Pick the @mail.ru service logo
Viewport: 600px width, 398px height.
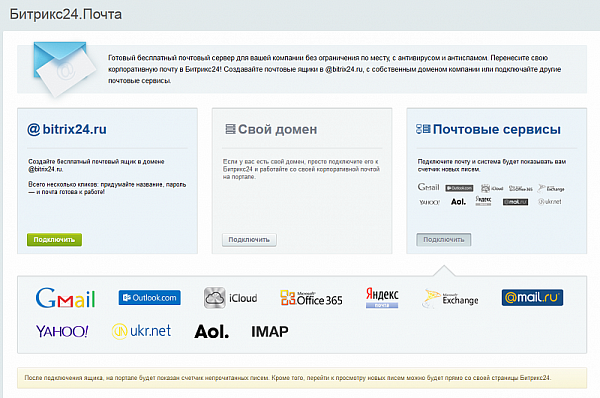click(532, 297)
